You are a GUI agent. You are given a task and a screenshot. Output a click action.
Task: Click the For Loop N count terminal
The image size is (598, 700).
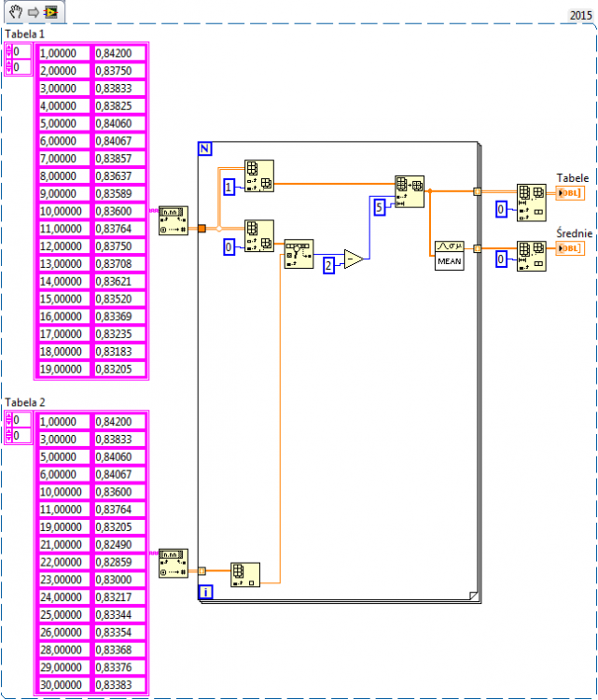[205, 148]
